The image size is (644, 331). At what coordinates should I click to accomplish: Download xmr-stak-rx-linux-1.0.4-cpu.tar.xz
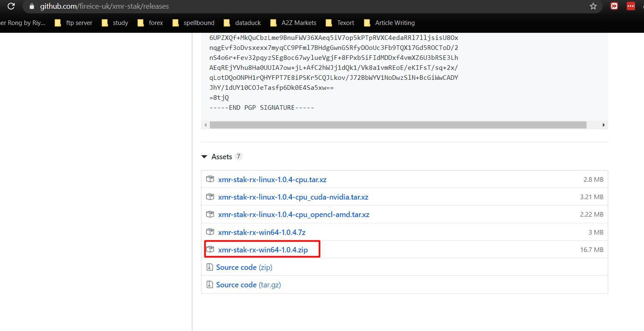click(272, 180)
